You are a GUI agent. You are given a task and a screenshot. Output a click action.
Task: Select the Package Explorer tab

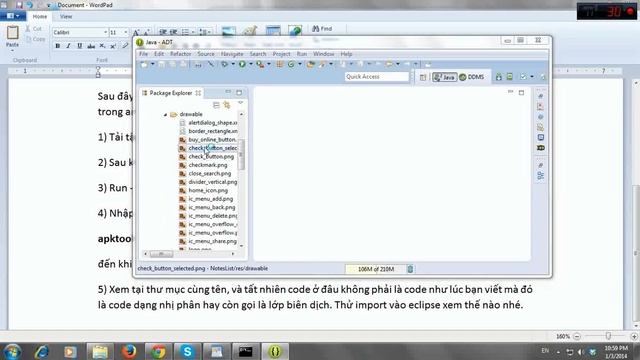point(171,93)
